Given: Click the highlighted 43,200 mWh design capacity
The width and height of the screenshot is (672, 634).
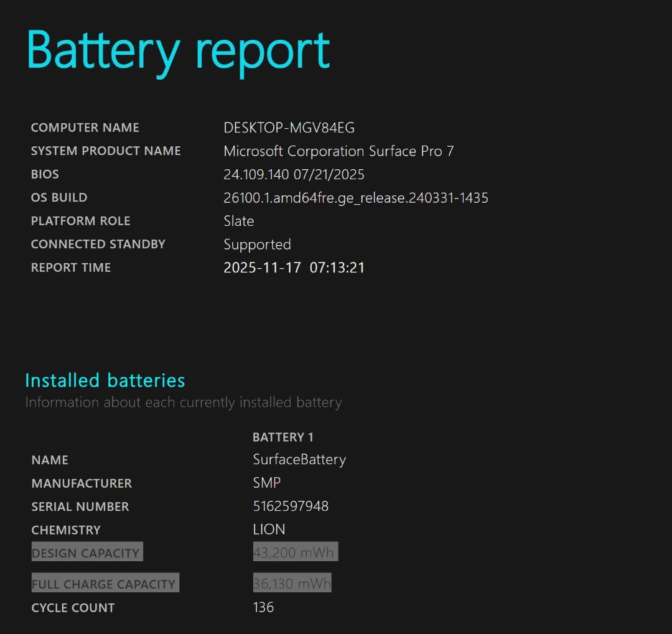Looking at the screenshot, I should (295, 552).
